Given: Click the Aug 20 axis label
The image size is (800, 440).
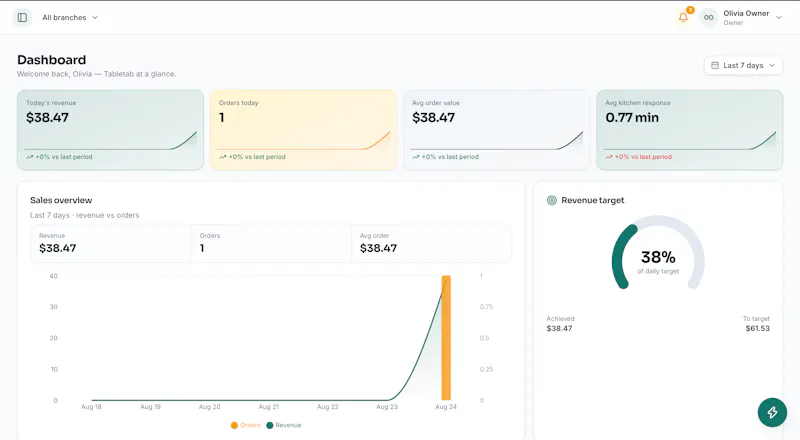Looking at the screenshot, I should click(209, 407).
